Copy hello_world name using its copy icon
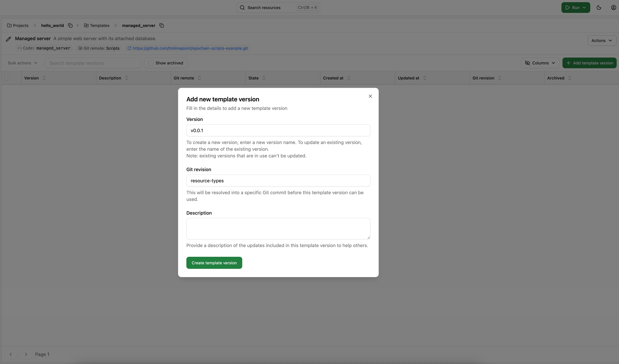The height and width of the screenshot is (364, 619). tap(70, 25)
